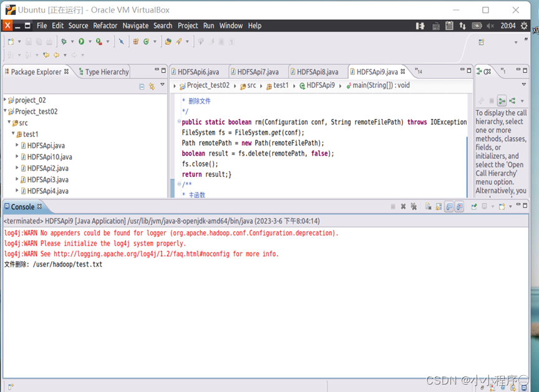
Task: Toggle Link with Editor in Package Explorer
Action: pyautogui.click(x=152, y=87)
